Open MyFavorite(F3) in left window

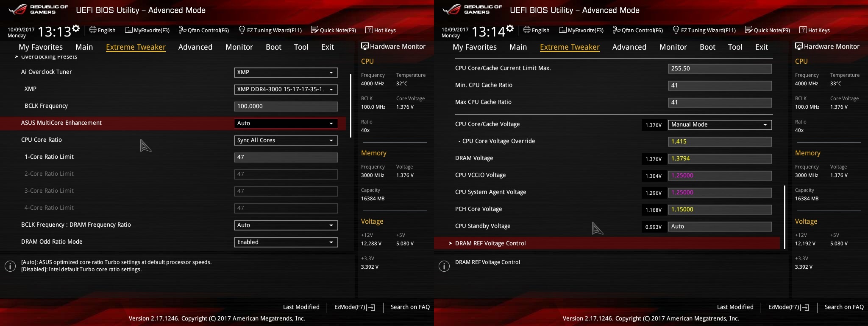coord(147,30)
